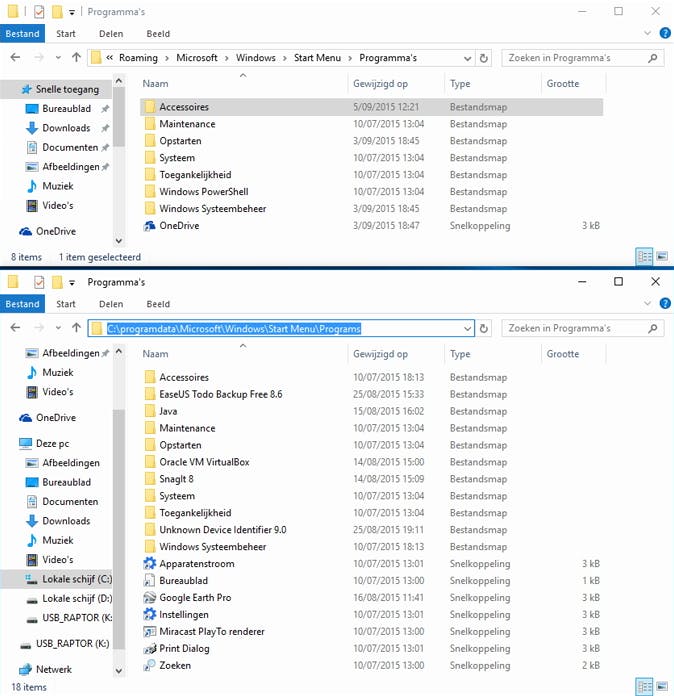This screenshot has width=674, height=696.
Task: Select the Apparatenstroom shortcut in the bottom window
Action: click(x=372, y=564)
